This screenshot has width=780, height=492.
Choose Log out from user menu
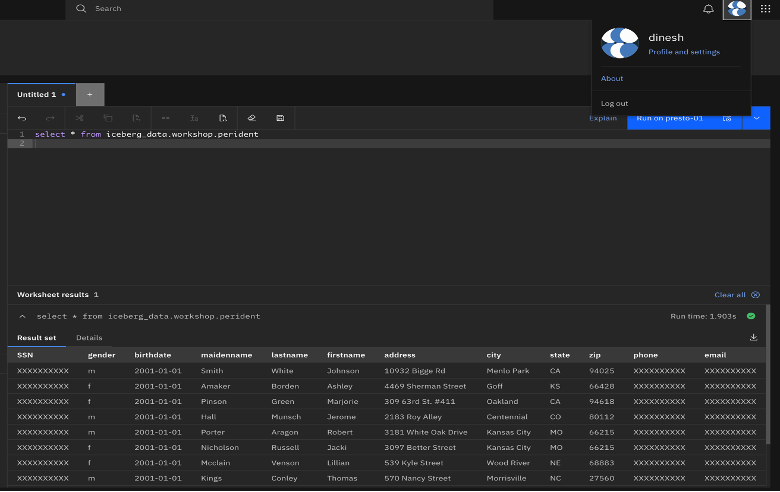[x=615, y=103]
